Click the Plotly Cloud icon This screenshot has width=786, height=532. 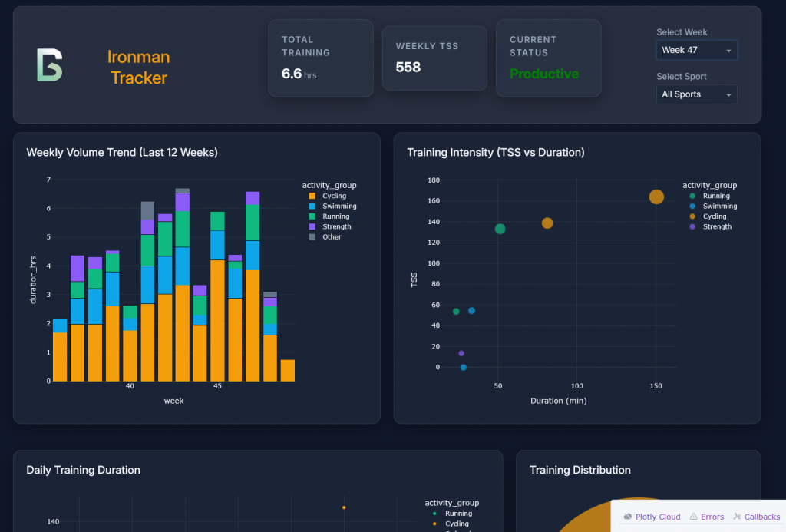point(628,517)
